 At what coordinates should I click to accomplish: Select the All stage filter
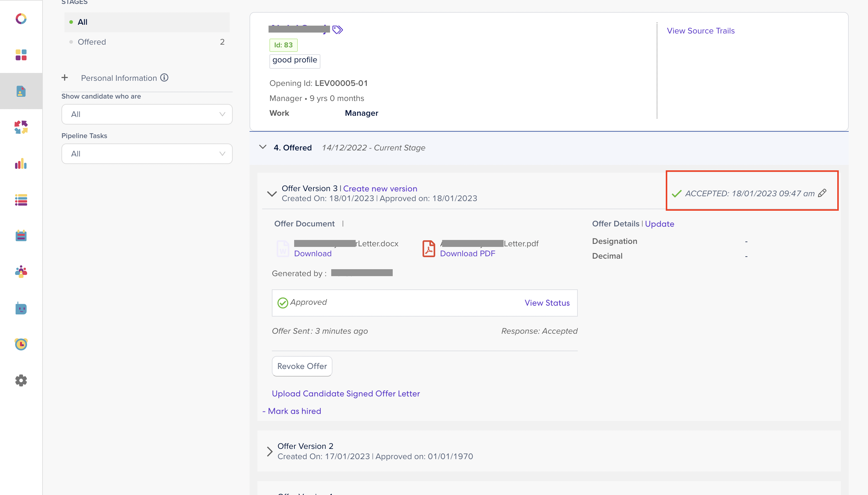coord(147,22)
